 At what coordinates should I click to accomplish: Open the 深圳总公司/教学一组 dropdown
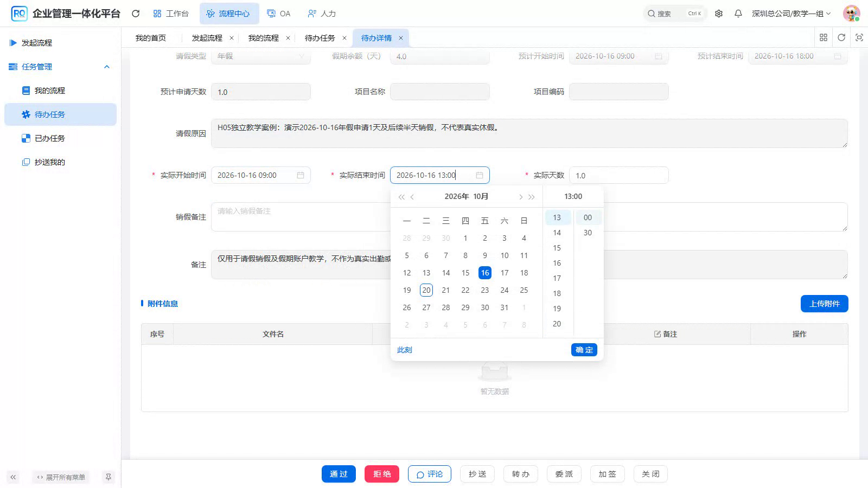click(x=791, y=14)
